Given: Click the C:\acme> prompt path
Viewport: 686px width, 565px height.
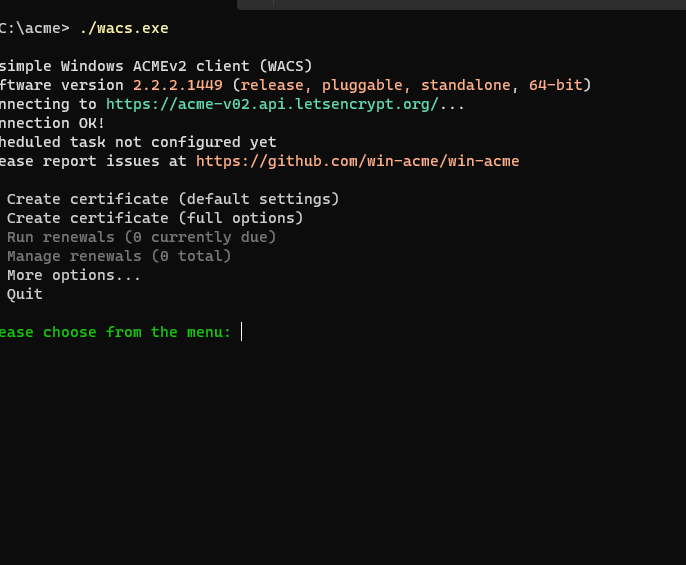Looking at the screenshot, I should [x=35, y=28].
